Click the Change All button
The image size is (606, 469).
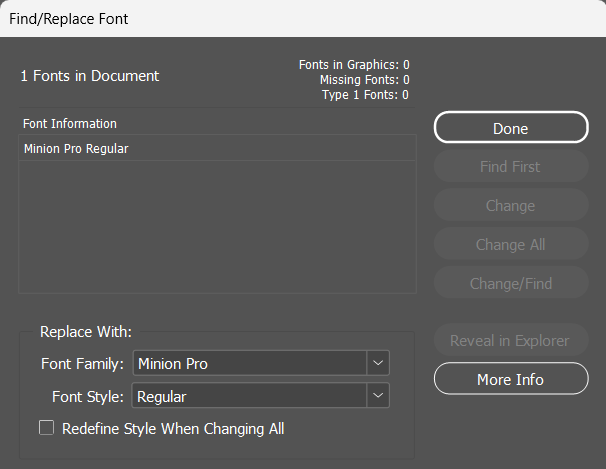(x=511, y=244)
